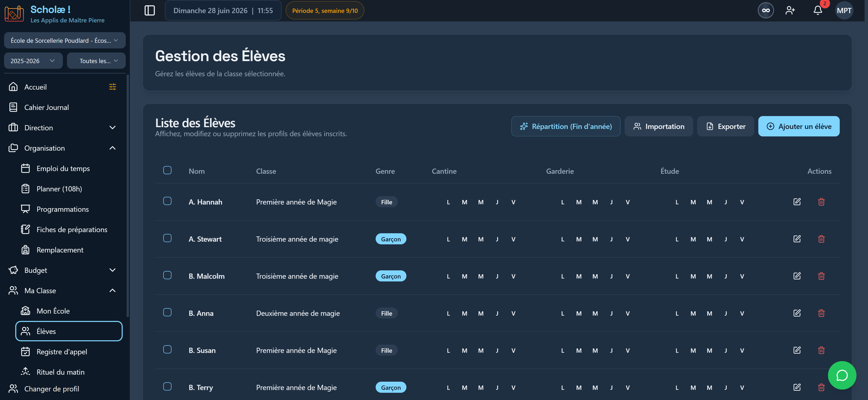Check the A. Hannah row checkbox
The height and width of the screenshot is (400, 868).
tap(167, 201)
